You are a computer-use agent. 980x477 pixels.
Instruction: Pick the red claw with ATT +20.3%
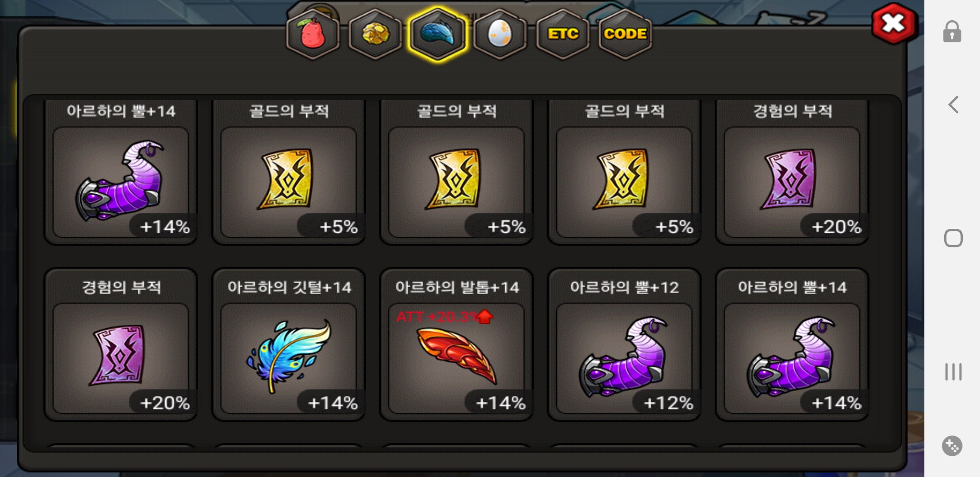pyautogui.click(x=456, y=344)
